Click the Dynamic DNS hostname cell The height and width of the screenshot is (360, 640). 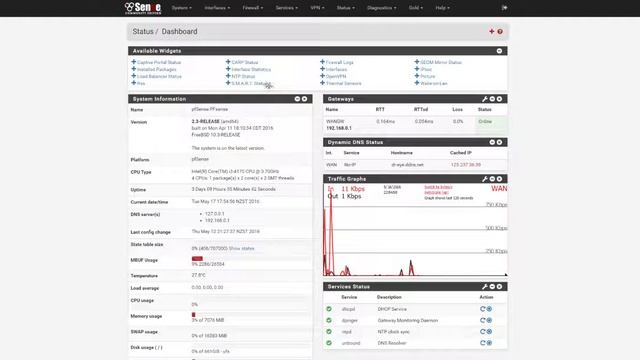click(407, 165)
